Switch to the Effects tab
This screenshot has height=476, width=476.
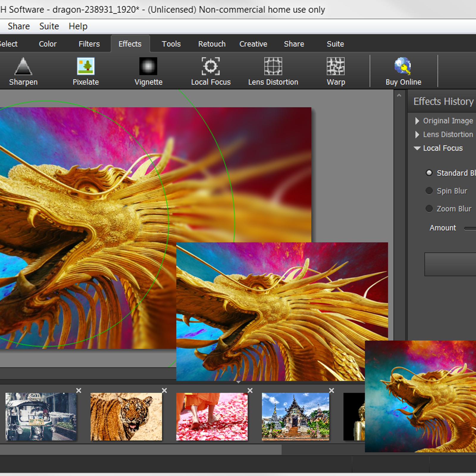pos(130,44)
